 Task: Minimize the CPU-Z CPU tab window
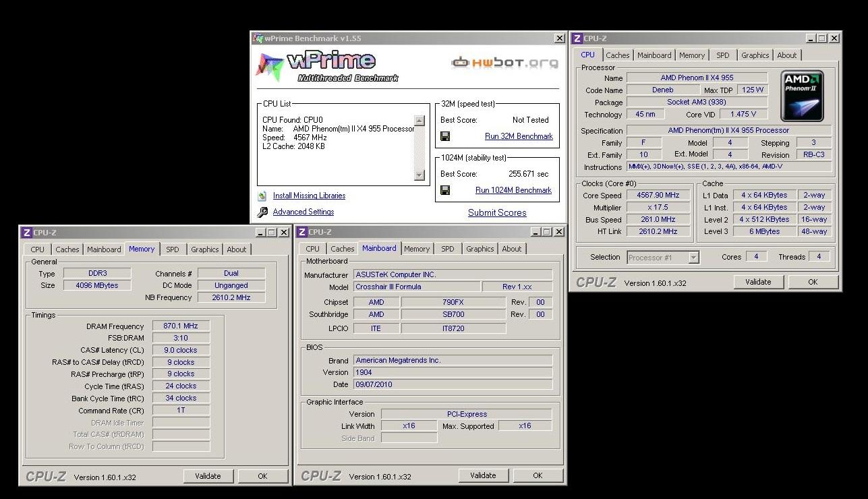(811, 38)
